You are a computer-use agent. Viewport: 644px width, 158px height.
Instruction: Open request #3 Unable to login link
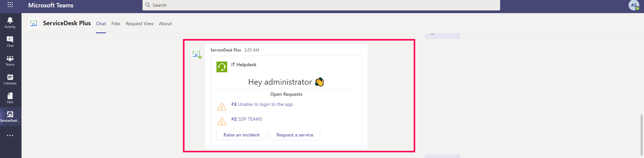click(262, 104)
